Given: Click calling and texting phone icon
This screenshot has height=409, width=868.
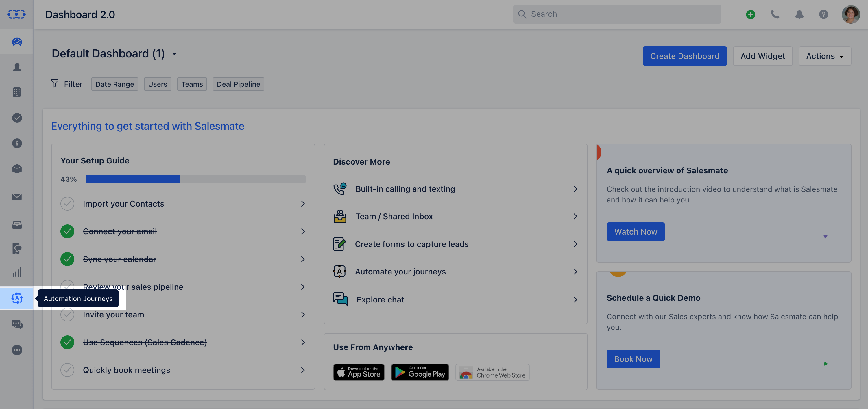Looking at the screenshot, I should [x=340, y=189].
